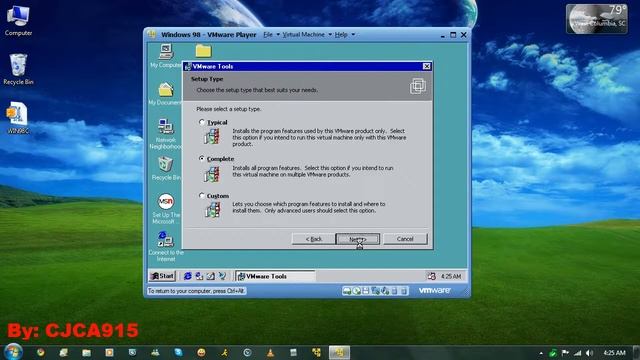Screen dimensions: 640x360
Task: Select the WIN98C file on host desktop
Action: click(18, 118)
